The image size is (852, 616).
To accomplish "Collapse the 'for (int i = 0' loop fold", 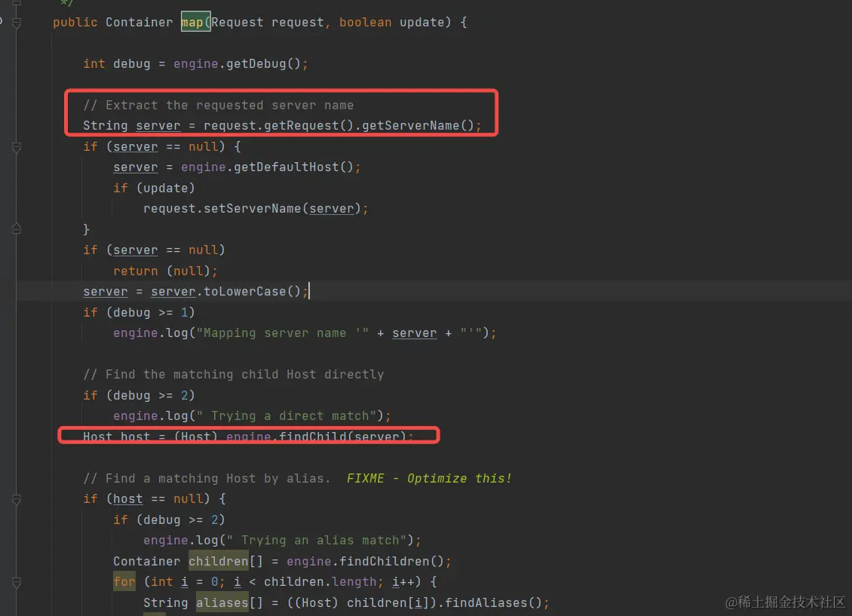I will click(x=17, y=582).
